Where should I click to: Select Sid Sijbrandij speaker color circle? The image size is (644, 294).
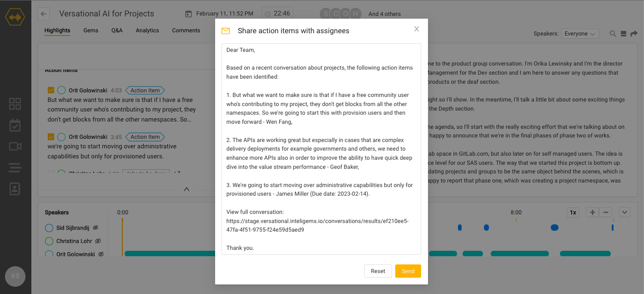[x=49, y=228]
